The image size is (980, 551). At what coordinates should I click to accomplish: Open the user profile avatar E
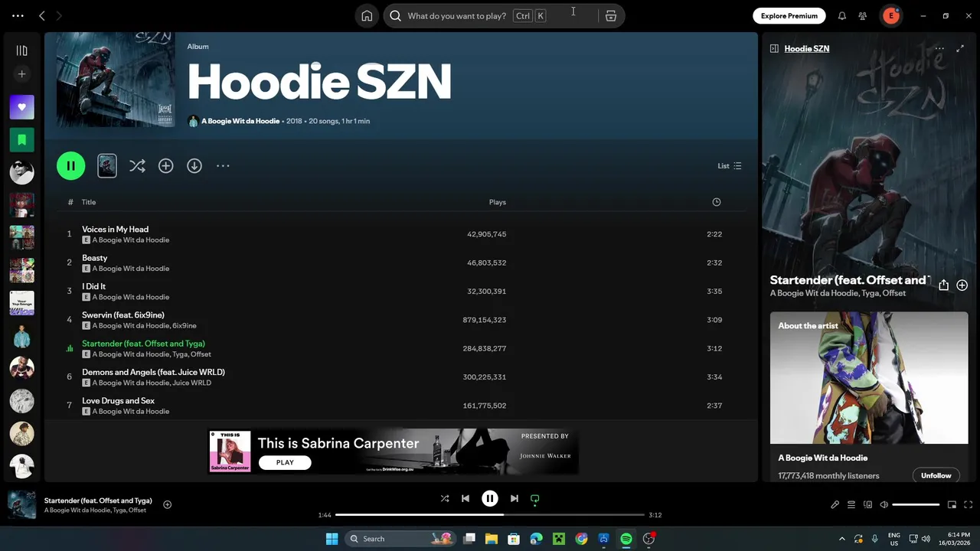pos(890,15)
